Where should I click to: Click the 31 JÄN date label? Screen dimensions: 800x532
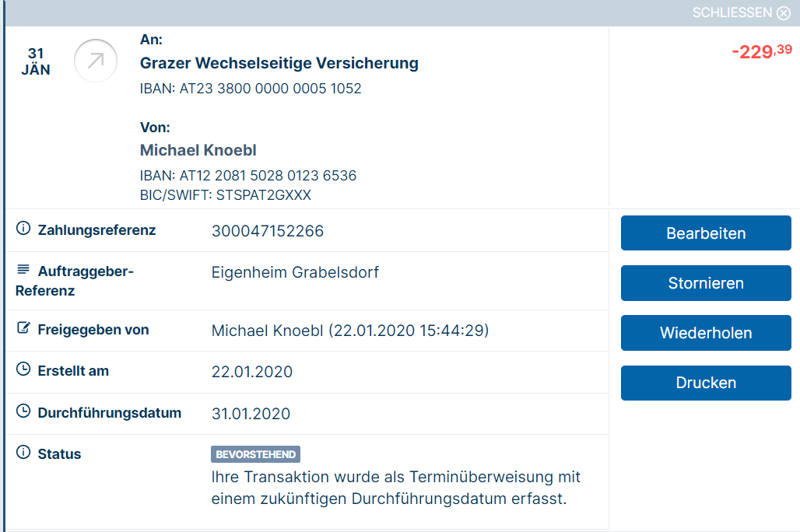click(x=36, y=61)
